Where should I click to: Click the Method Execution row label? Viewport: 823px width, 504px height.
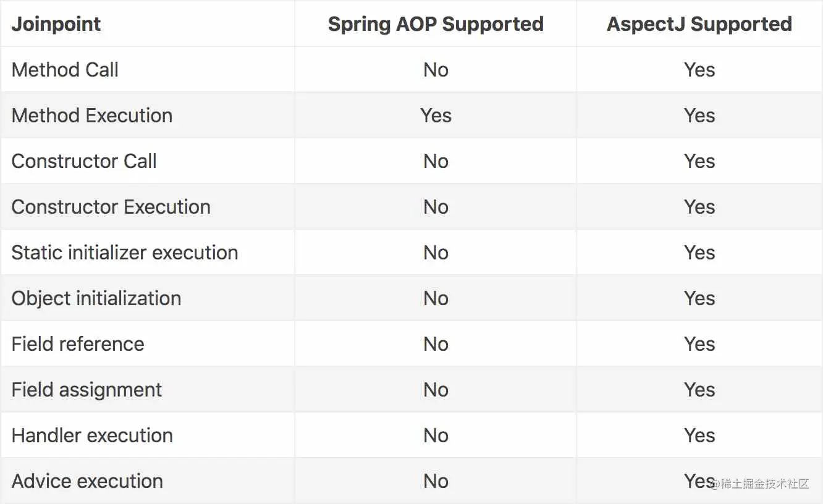coord(92,115)
